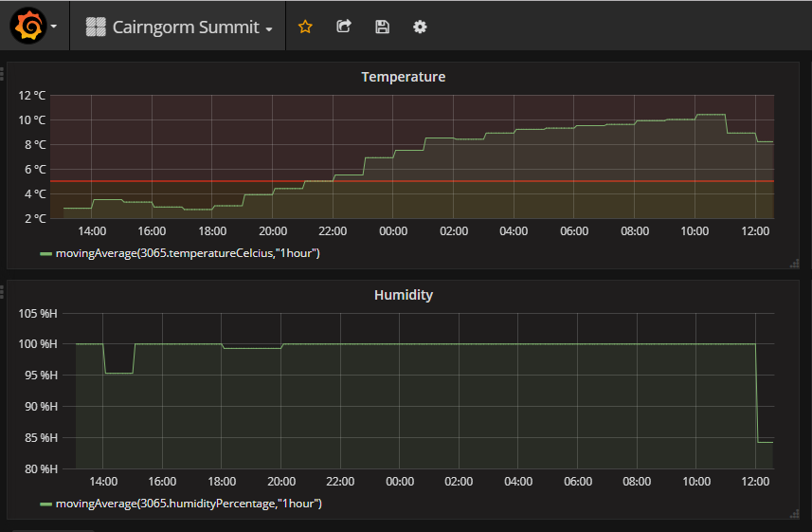
Task: Open the dashboard settings gear
Action: click(420, 28)
